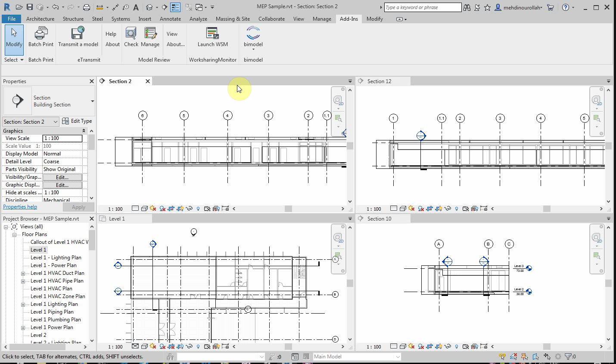Collapse the Graphics section in the Properties palette
This screenshot has width=616, height=364.
pos(84,131)
